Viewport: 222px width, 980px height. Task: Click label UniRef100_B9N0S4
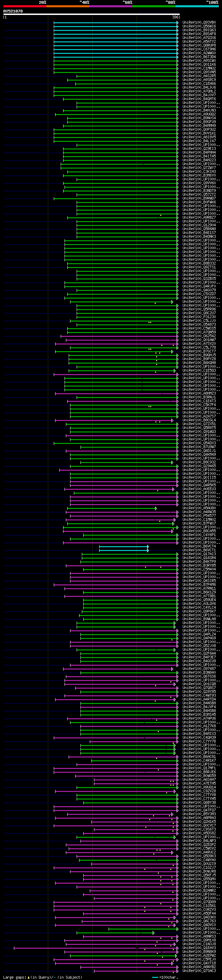click(x=199, y=118)
